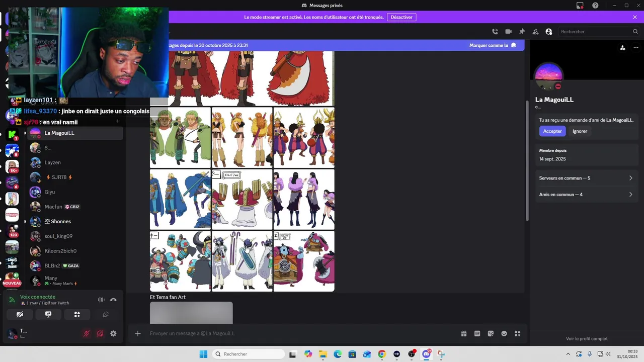The width and height of the screenshot is (644, 362).
Task: Open Voix connectée connection info
Action: click(x=38, y=297)
